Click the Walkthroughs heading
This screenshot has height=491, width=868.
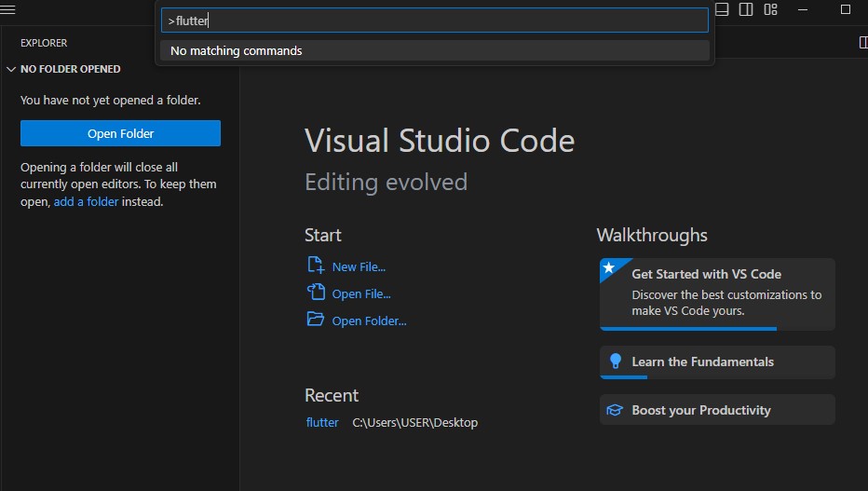pyautogui.click(x=652, y=236)
